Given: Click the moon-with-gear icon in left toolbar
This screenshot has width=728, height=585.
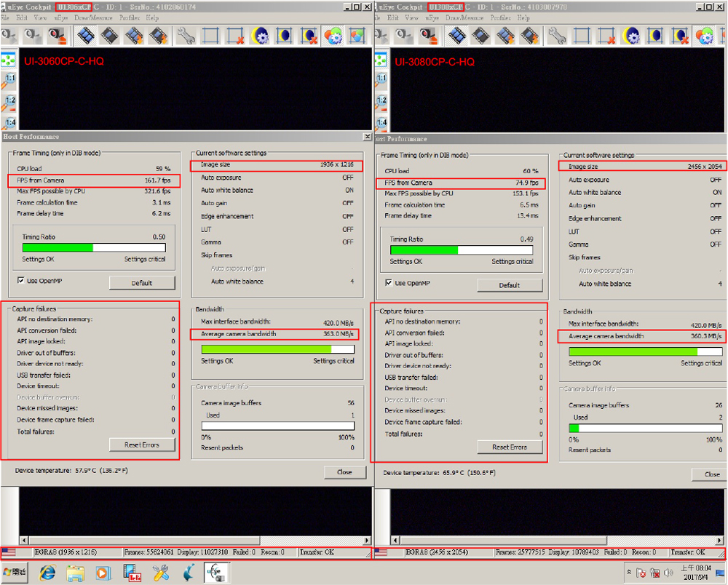Looking at the screenshot, I should pos(259,35).
